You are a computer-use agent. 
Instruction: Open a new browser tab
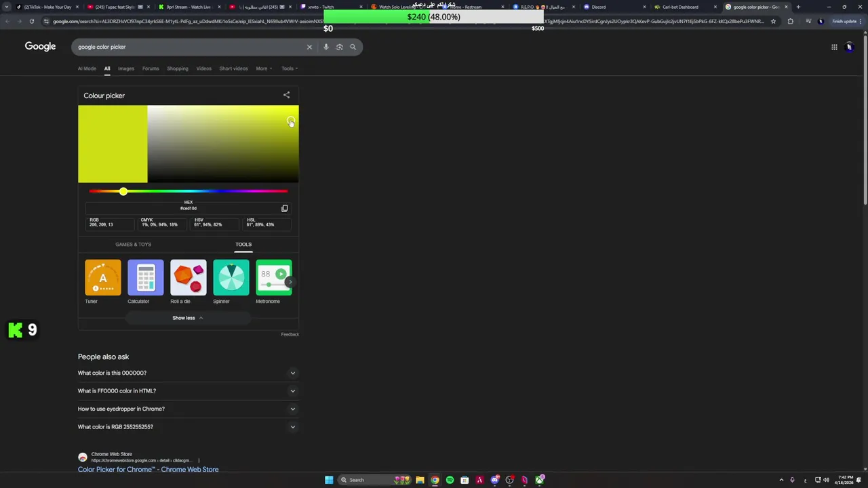coord(798,7)
